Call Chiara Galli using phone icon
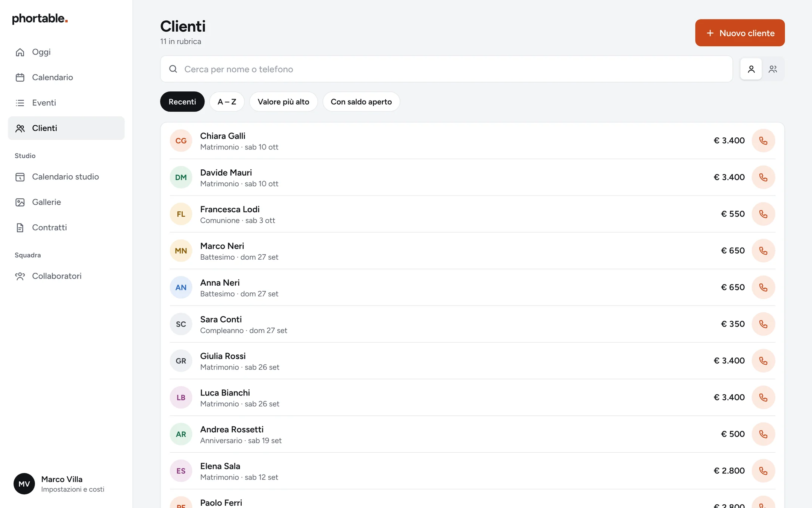Image resolution: width=812 pixels, height=508 pixels. click(763, 141)
